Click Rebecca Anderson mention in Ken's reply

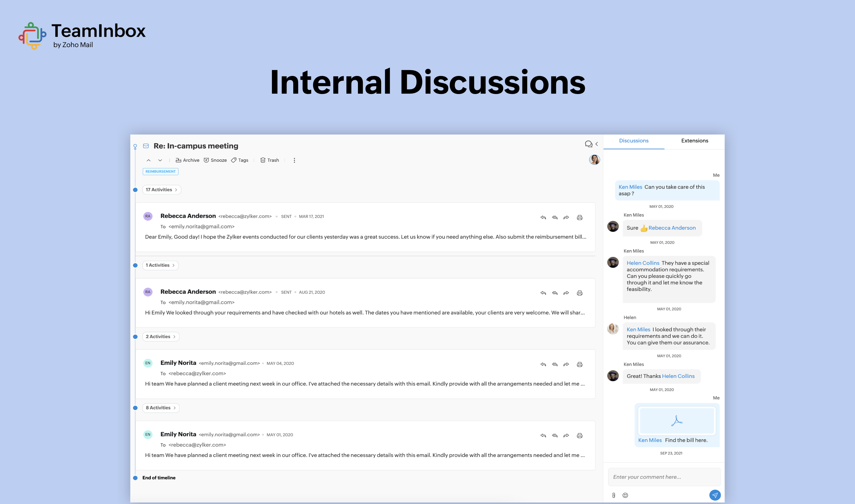tap(672, 228)
